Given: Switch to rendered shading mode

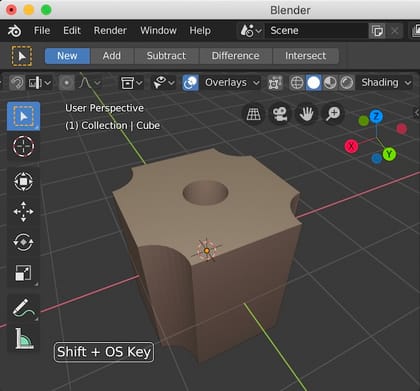Looking at the screenshot, I should click(347, 83).
